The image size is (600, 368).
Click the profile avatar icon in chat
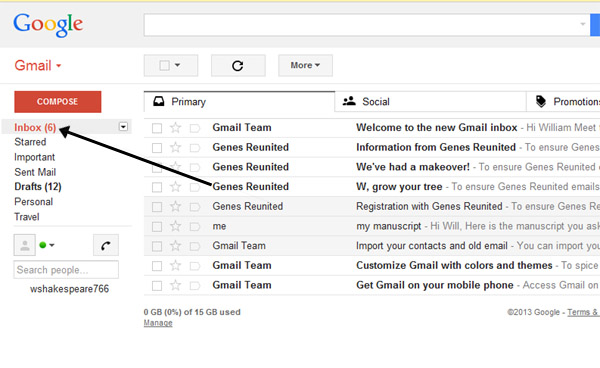coord(25,245)
